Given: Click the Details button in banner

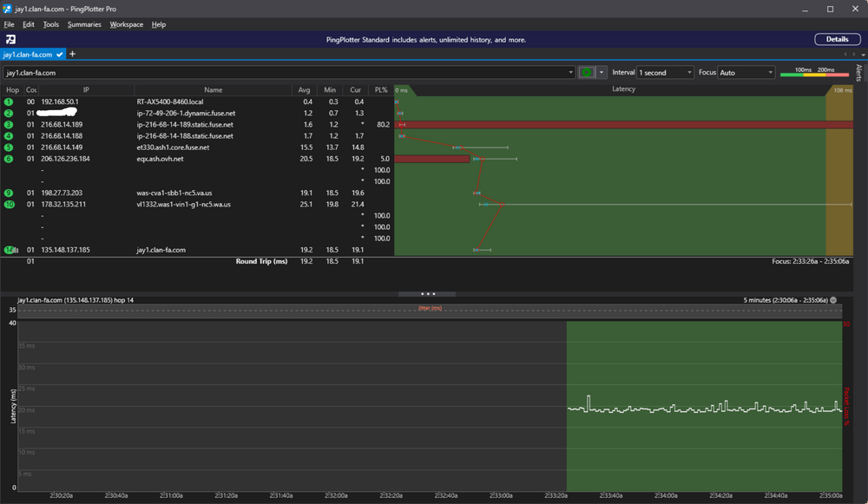Looking at the screenshot, I should tap(837, 39).
